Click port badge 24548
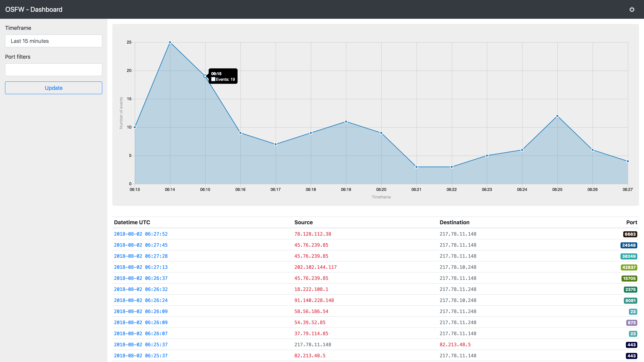Image resolution: width=644 pixels, height=362 pixels. tap(629, 245)
